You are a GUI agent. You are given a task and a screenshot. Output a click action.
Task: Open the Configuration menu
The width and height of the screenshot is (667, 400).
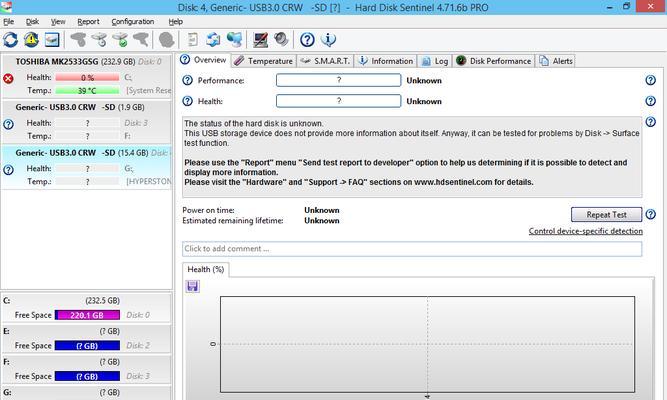pyautogui.click(x=133, y=22)
